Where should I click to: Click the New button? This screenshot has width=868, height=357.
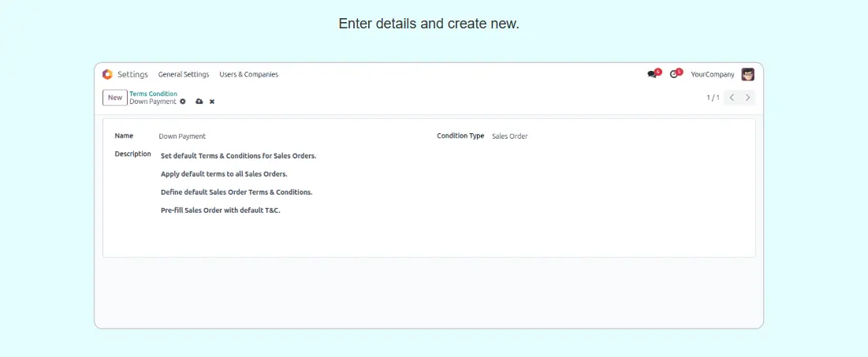click(x=115, y=98)
